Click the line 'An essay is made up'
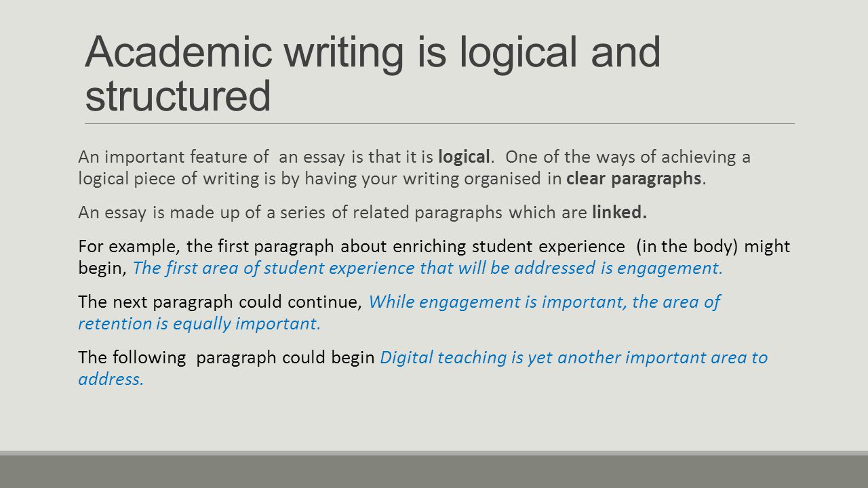This screenshot has height=488, width=868. click(x=363, y=213)
